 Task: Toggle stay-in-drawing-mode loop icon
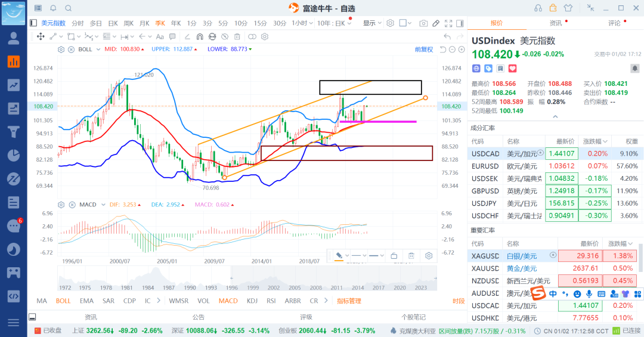click(x=212, y=36)
